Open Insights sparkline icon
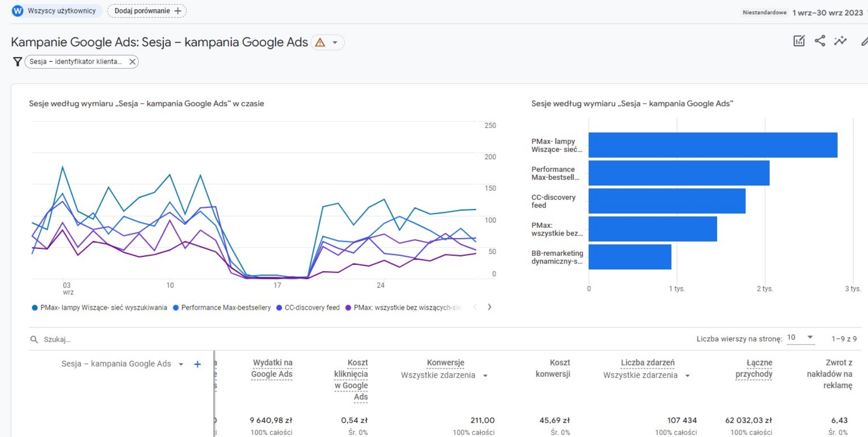Viewport: 868px width, 437px height. (840, 41)
